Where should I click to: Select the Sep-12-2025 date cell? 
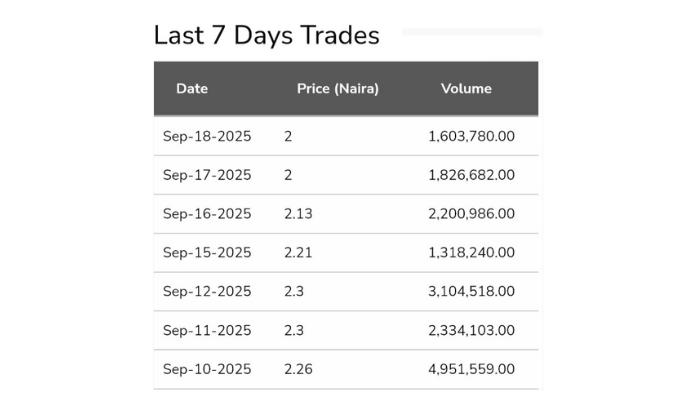point(207,292)
